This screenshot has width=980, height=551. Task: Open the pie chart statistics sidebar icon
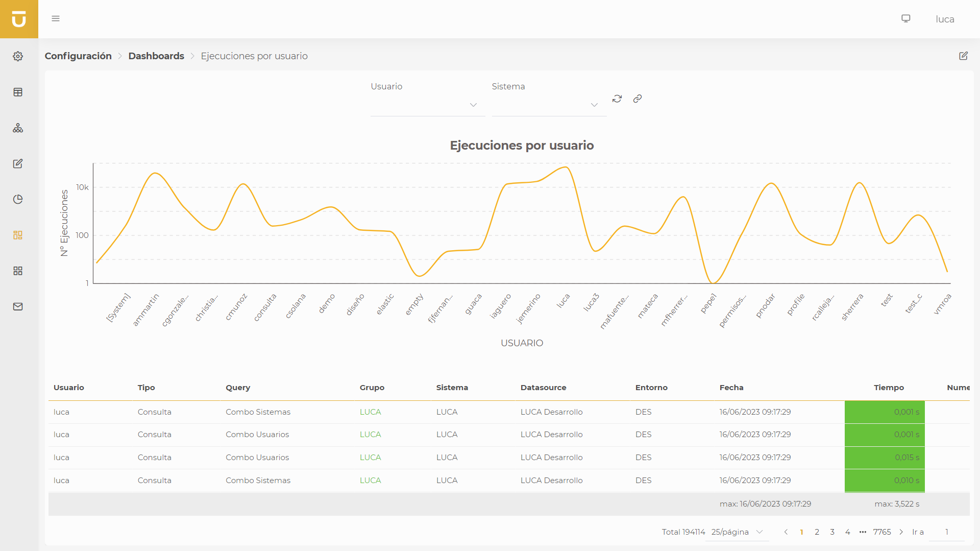tap(18, 199)
